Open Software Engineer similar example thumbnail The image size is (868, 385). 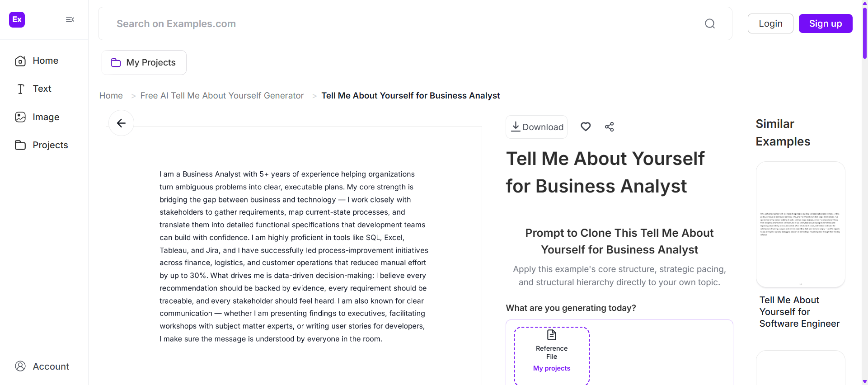pyautogui.click(x=800, y=225)
